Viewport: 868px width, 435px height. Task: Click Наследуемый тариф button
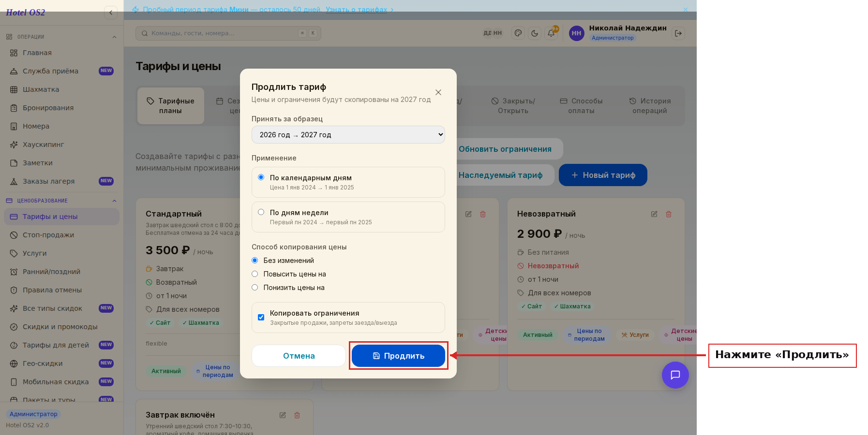click(x=501, y=175)
